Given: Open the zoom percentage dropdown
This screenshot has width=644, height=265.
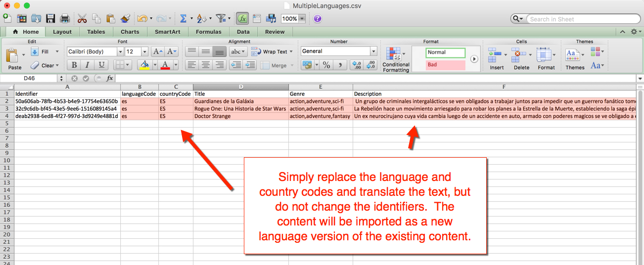Looking at the screenshot, I should [302, 19].
